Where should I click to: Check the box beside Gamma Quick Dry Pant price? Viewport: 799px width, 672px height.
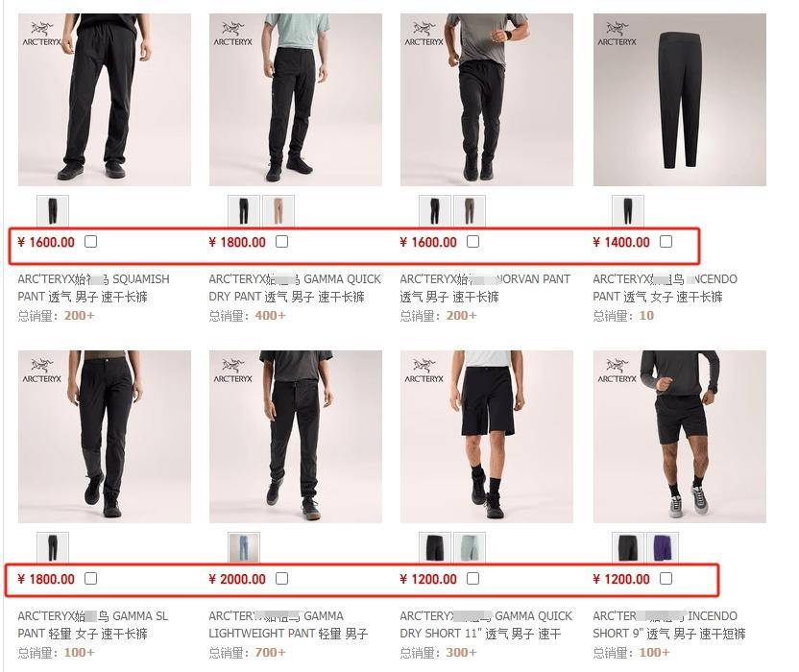(x=281, y=241)
